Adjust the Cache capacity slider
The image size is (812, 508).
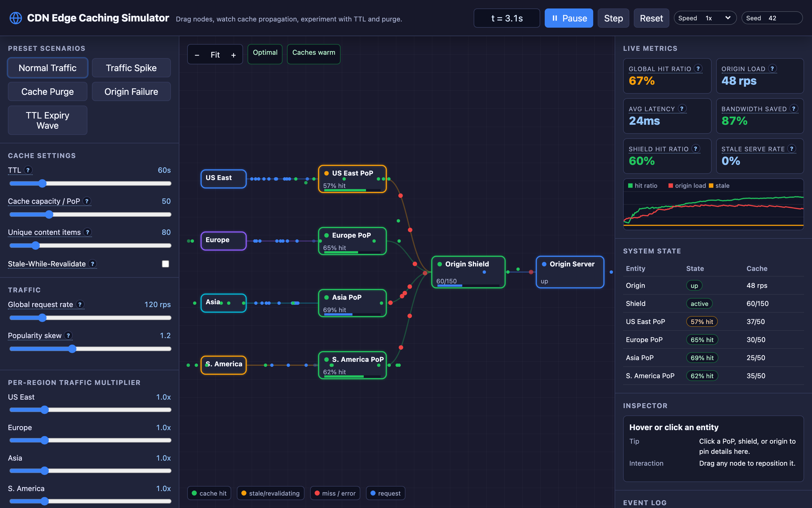point(90,214)
